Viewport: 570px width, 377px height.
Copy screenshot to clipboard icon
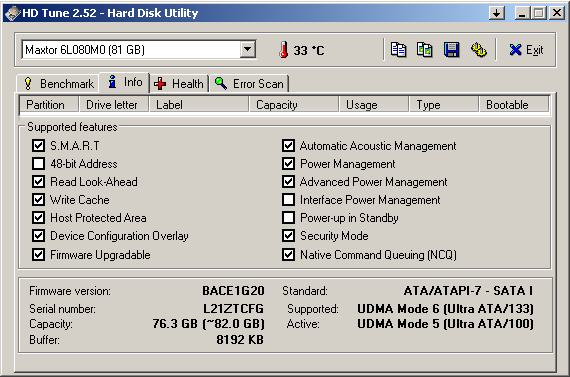tap(425, 50)
